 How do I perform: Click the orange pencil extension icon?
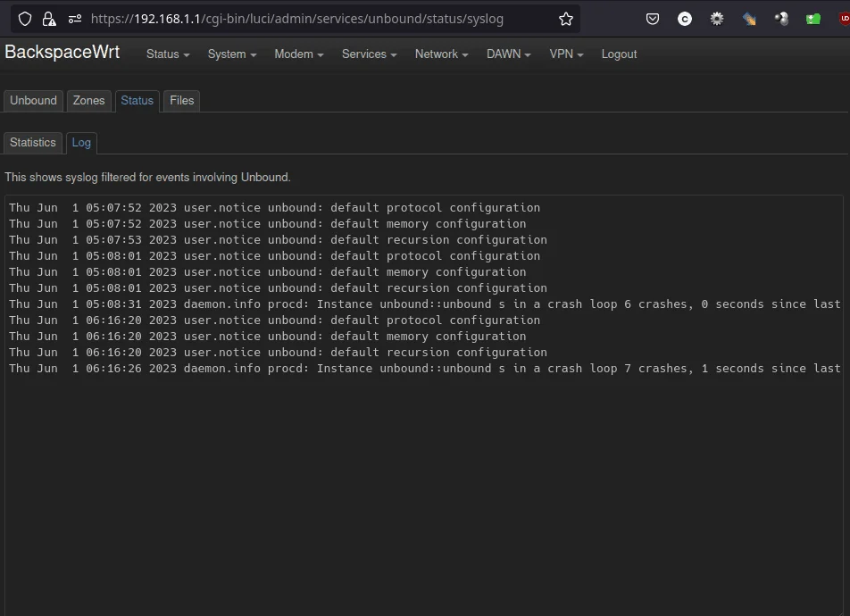click(x=749, y=19)
